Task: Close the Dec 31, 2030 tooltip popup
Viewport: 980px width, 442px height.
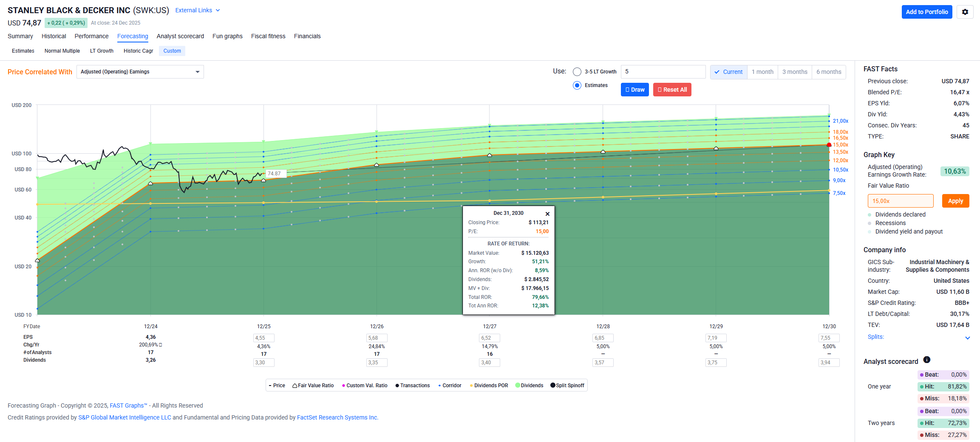Action: pyautogui.click(x=547, y=214)
